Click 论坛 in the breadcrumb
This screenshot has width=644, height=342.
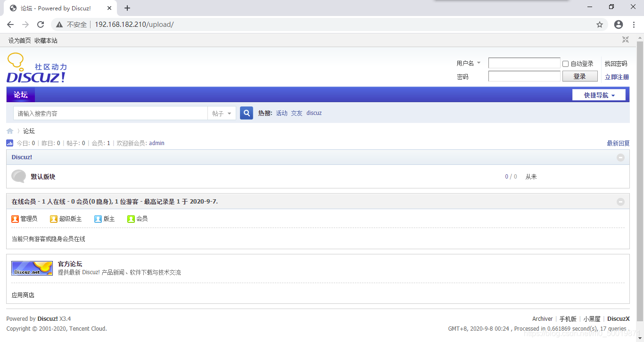coord(29,131)
